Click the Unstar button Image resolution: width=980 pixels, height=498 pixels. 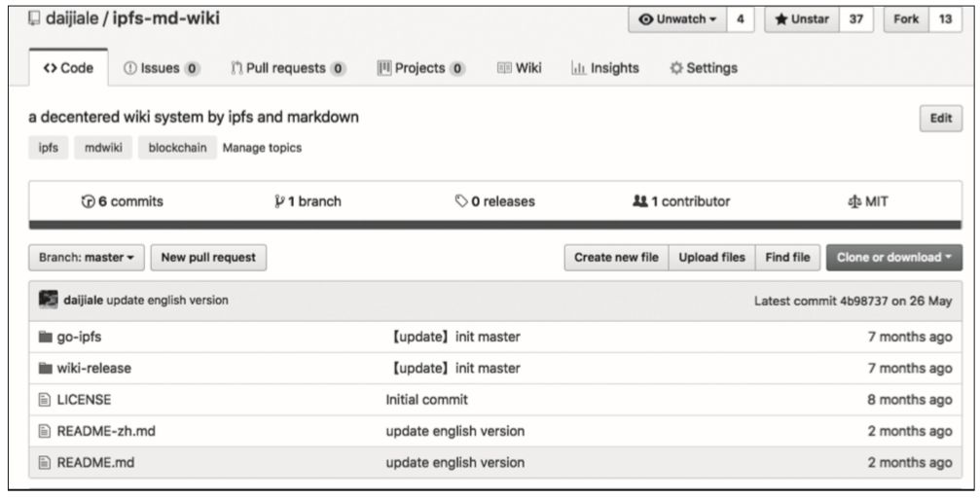click(x=803, y=19)
